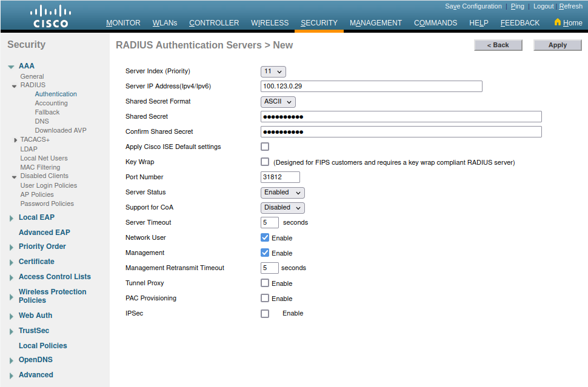The width and height of the screenshot is (588, 387).
Task: Select RADIUS Authentication in sidebar
Action: [56, 94]
